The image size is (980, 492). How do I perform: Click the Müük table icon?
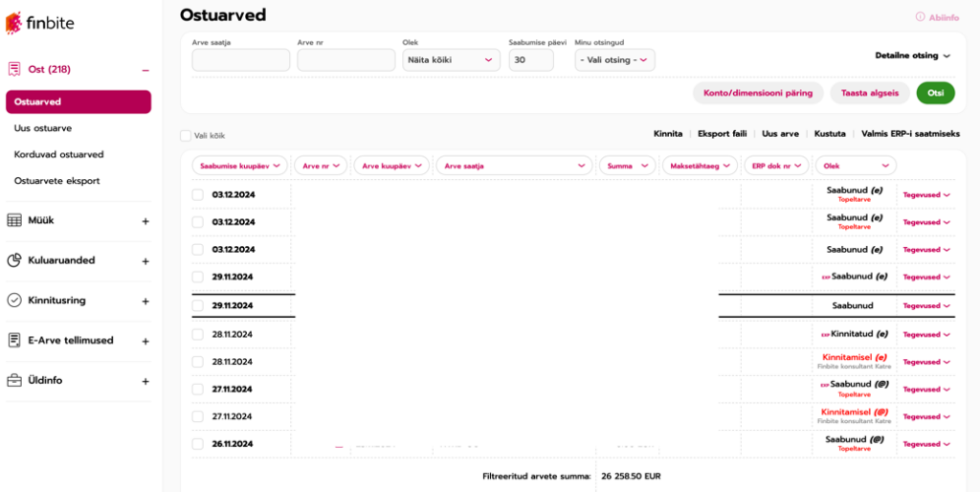click(14, 221)
